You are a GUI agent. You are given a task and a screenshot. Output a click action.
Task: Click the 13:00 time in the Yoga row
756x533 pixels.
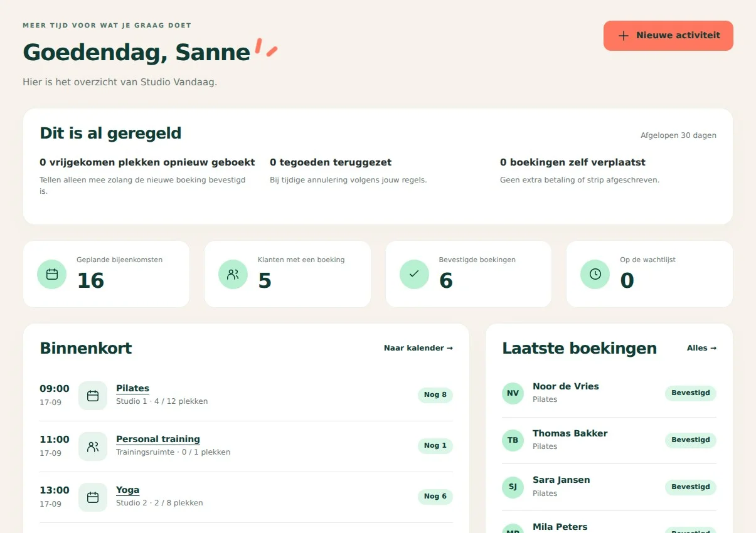click(x=55, y=490)
